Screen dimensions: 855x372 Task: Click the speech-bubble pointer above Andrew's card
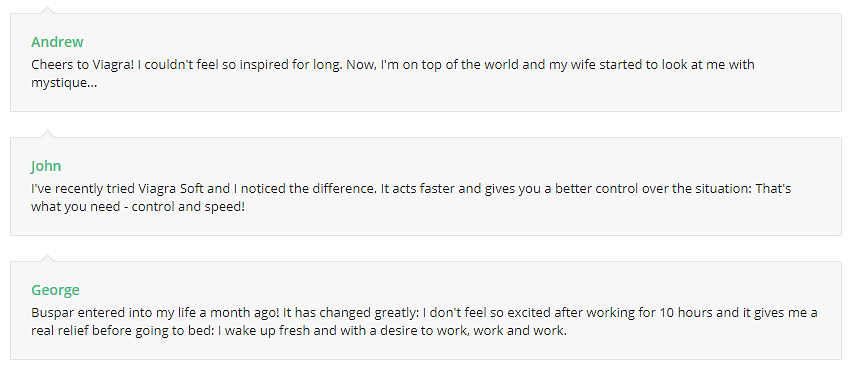tap(47, 10)
